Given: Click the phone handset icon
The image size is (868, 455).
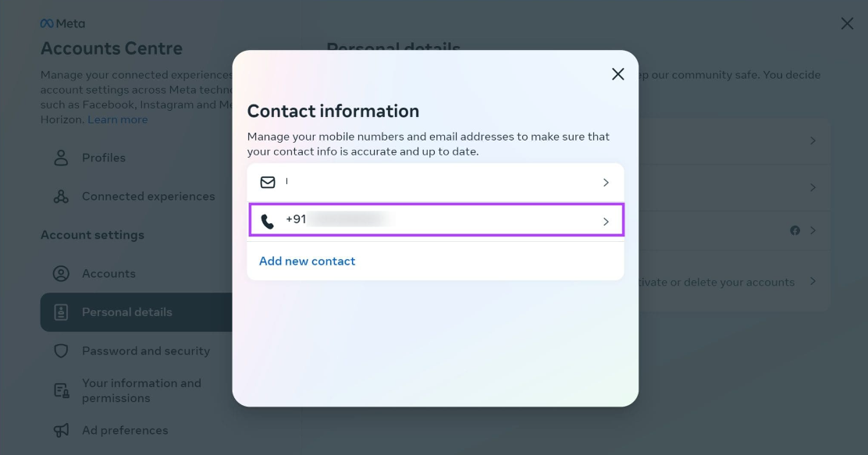Looking at the screenshot, I should point(268,222).
